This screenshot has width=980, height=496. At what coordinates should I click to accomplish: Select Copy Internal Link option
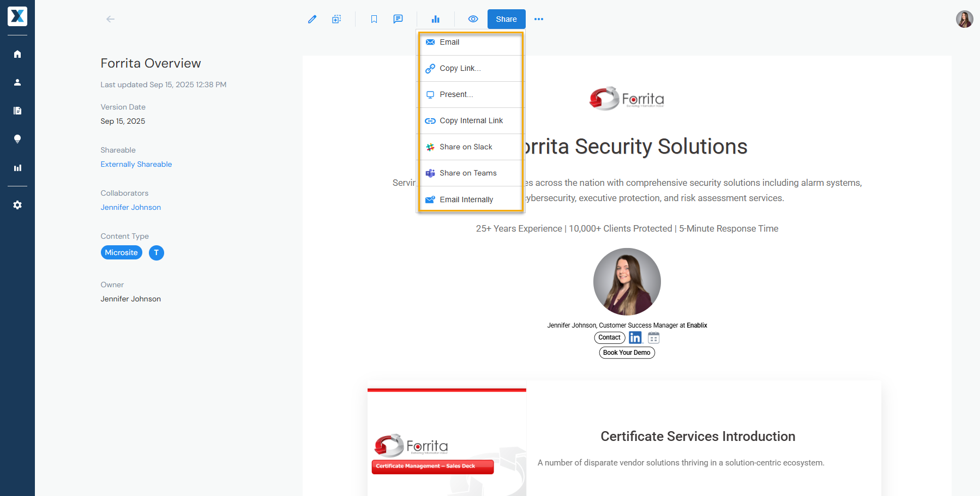pyautogui.click(x=471, y=121)
